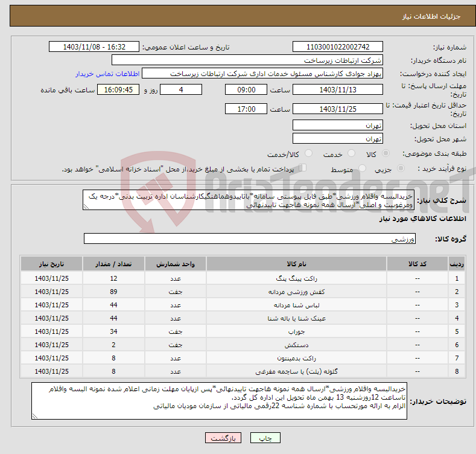The width and height of the screenshot is (476, 454).
Task: Select the کالا/خدمت radio button
Action: [x=308, y=153]
